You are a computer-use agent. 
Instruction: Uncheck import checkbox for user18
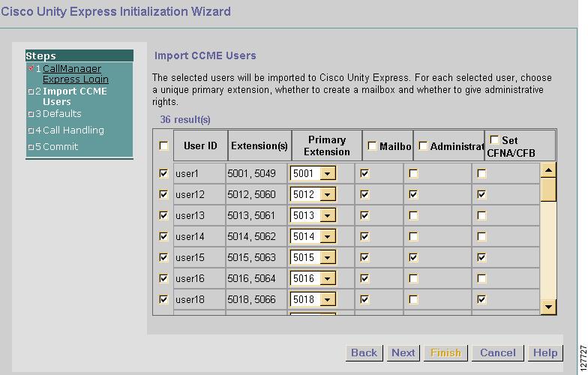163,299
